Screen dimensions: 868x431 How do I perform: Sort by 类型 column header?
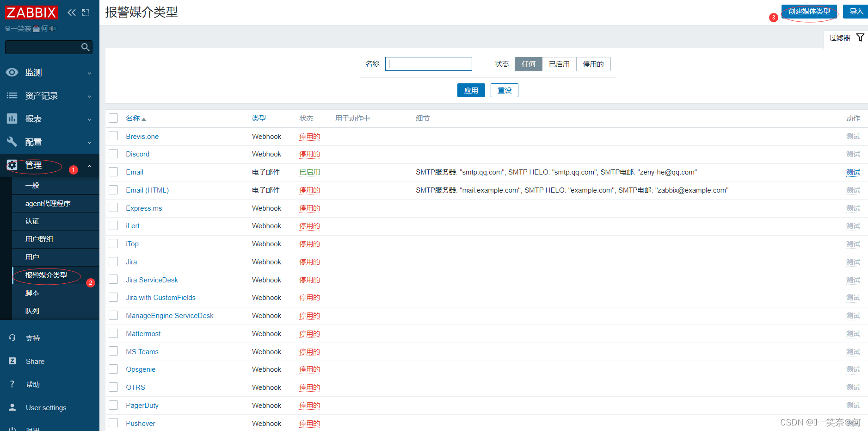coord(259,119)
